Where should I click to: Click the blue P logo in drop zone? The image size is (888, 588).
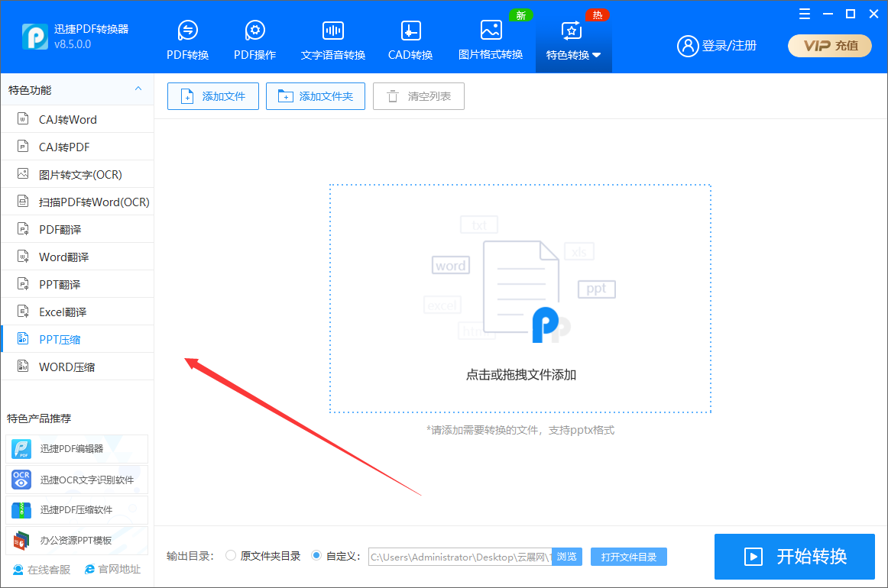click(546, 325)
